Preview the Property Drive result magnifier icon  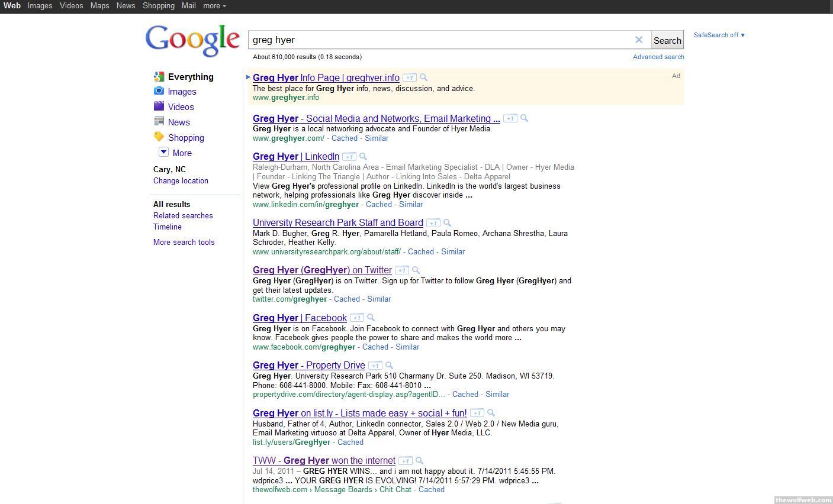pos(390,366)
